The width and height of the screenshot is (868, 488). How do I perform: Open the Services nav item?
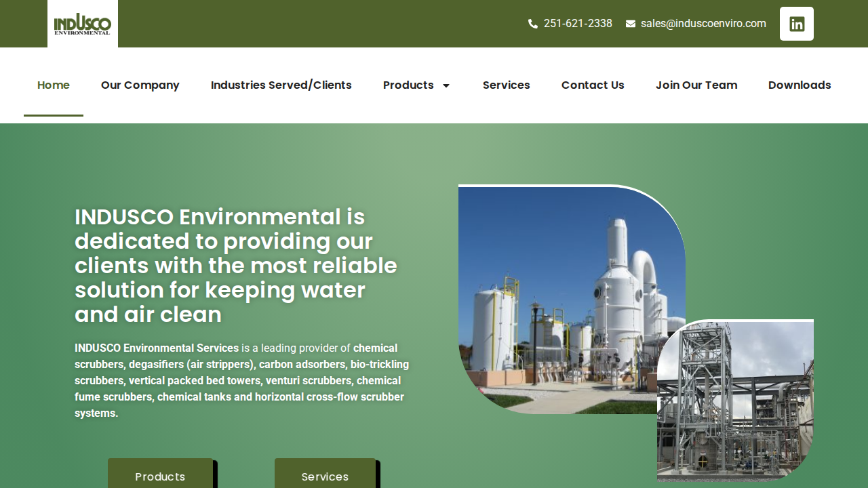[507, 85]
